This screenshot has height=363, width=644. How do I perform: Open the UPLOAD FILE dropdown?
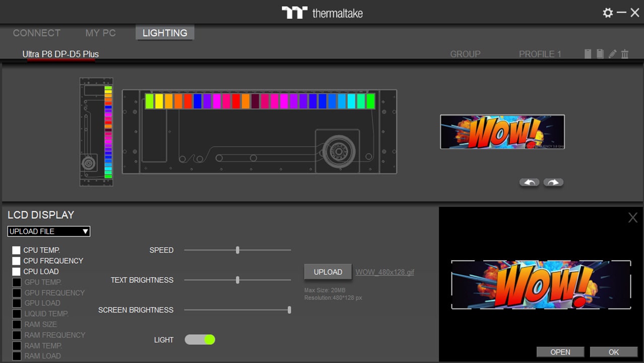click(x=49, y=231)
